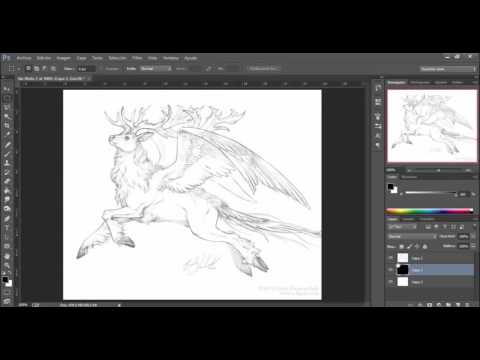Select the Move tool
480x360 pixels.
pyautogui.click(x=7, y=89)
